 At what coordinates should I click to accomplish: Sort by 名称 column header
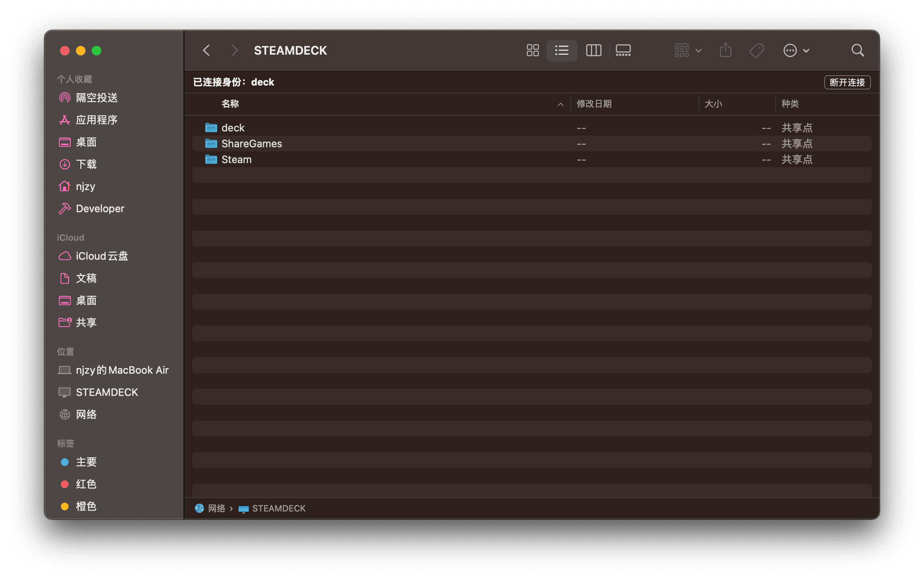tap(230, 104)
